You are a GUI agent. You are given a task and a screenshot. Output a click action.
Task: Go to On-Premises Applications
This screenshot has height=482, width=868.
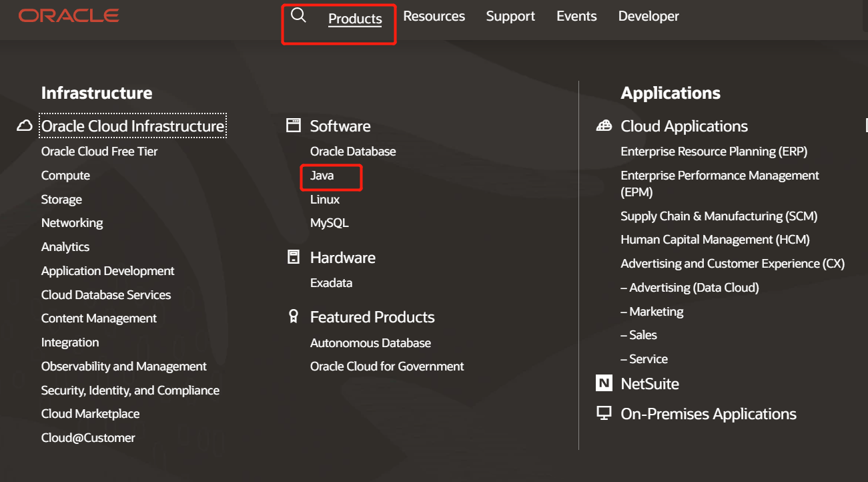coord(709,414)
